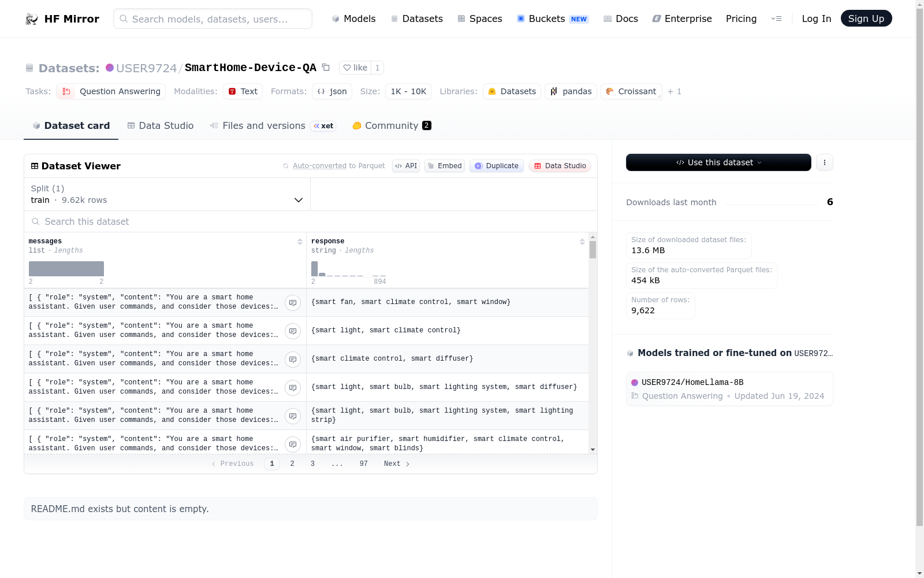Open conversation view for the smart fan row

point(293,303)
